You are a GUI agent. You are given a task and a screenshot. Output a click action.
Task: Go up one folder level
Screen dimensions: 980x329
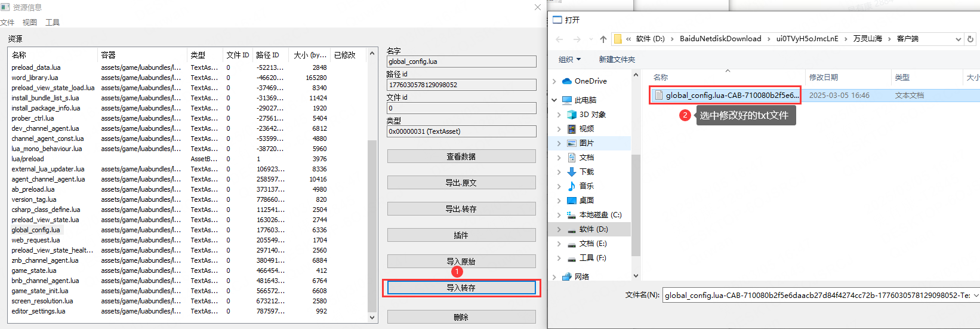[x=603, y=39]
